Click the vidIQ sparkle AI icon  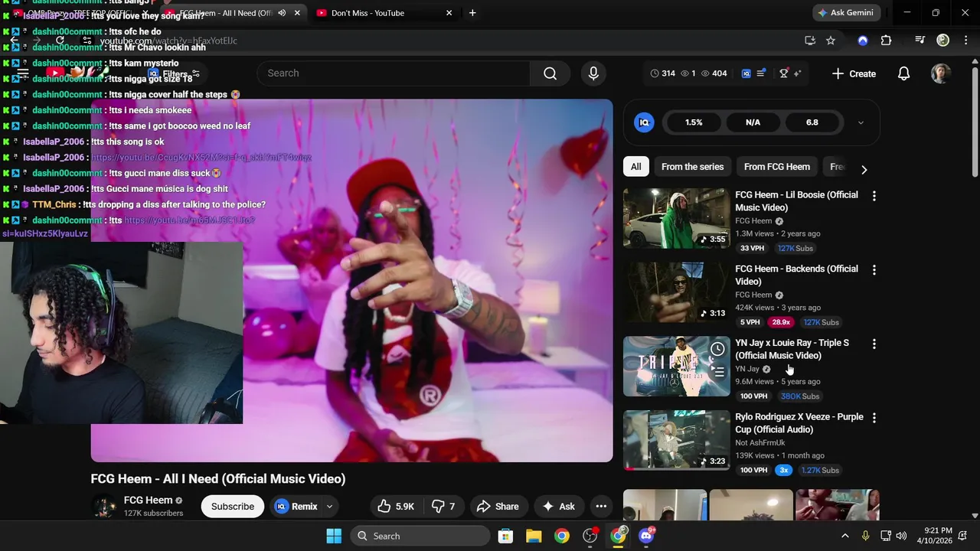coord(797,73)
